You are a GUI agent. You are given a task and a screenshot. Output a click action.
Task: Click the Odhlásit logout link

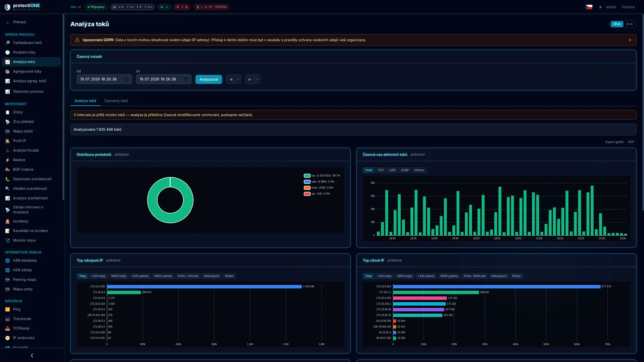coord(628,7)
